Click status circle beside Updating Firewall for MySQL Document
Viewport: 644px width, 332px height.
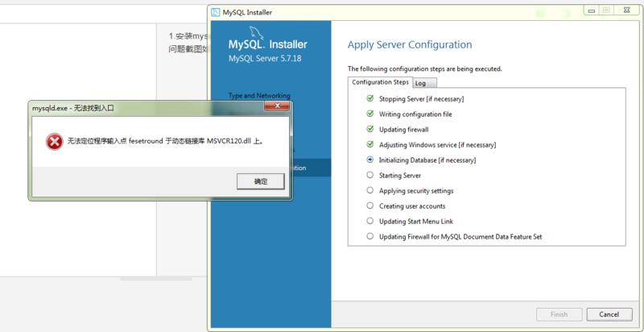click(370, 236)
